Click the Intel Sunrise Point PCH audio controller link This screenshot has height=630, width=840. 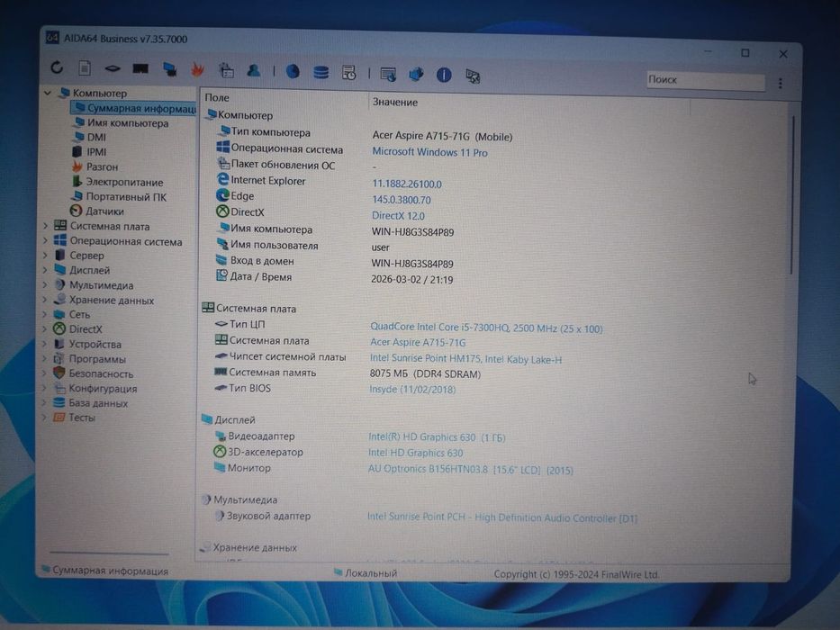502,517
